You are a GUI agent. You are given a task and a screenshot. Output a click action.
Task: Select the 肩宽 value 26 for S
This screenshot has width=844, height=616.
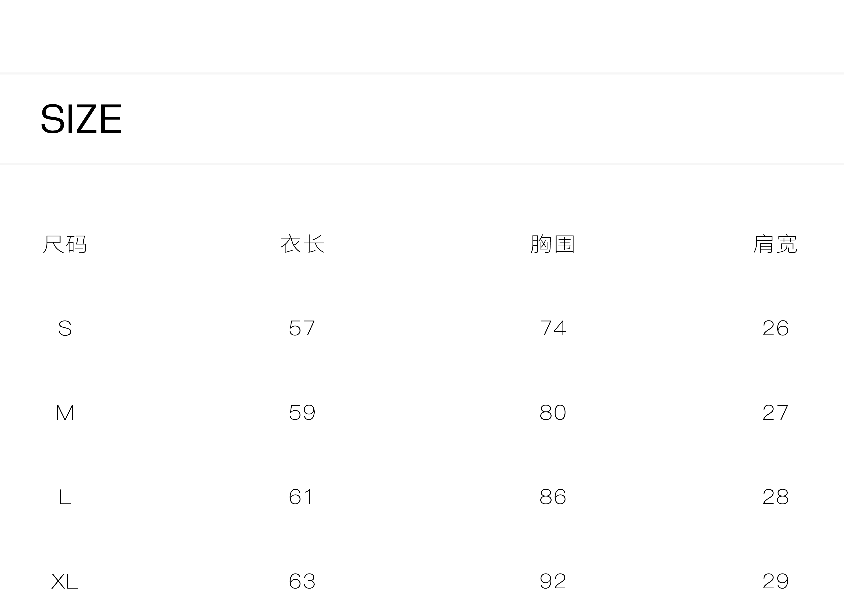tap(775, 328)
